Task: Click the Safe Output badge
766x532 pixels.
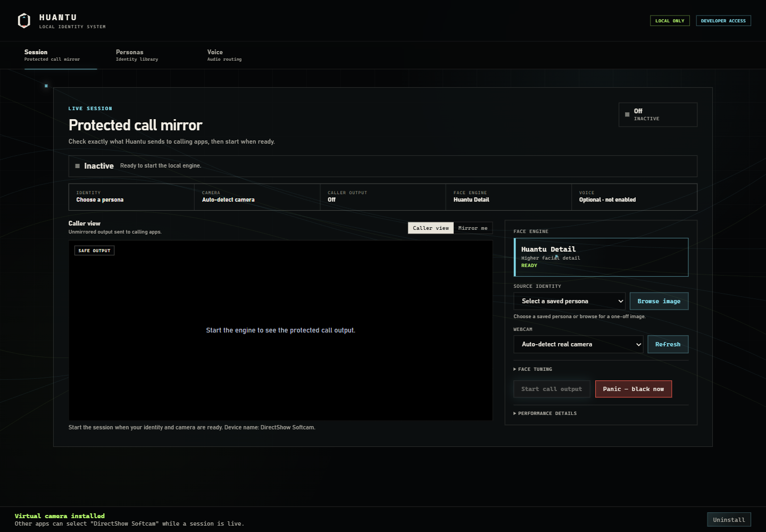Action: [x=94, y=251]
